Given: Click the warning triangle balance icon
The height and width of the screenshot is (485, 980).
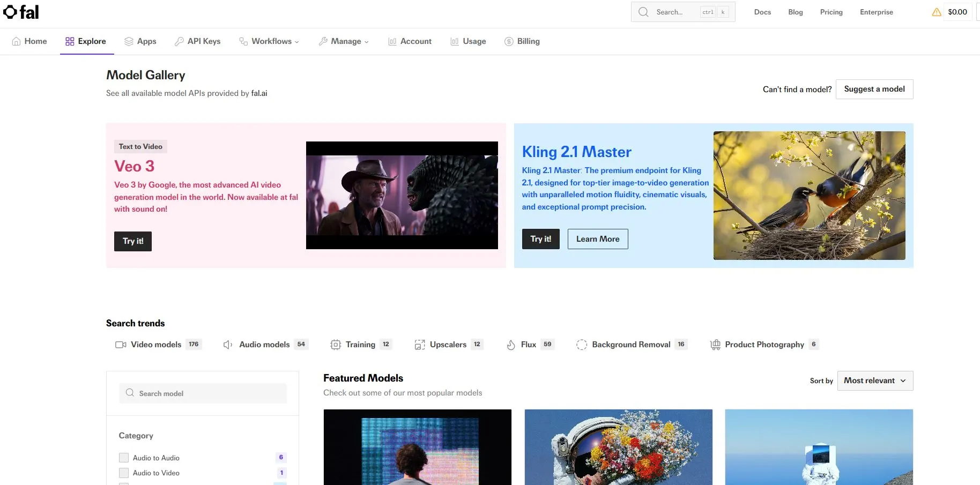Looking at the screenshot, I should coord(936,12).
